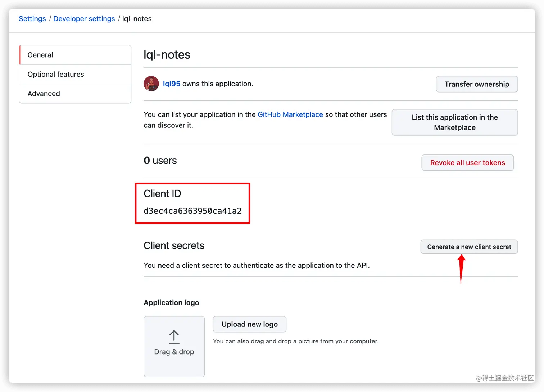The image size is (544, 392).
Task: Switch to the Advanced sidebar item
Action: click(75, 94)
